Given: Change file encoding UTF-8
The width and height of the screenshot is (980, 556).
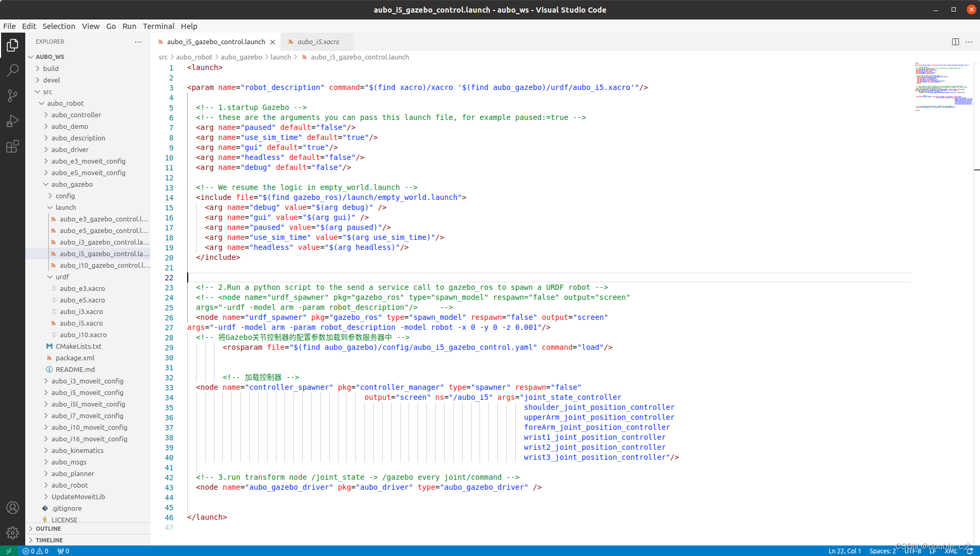Looking at the screenshot, I should pos(913,551).
